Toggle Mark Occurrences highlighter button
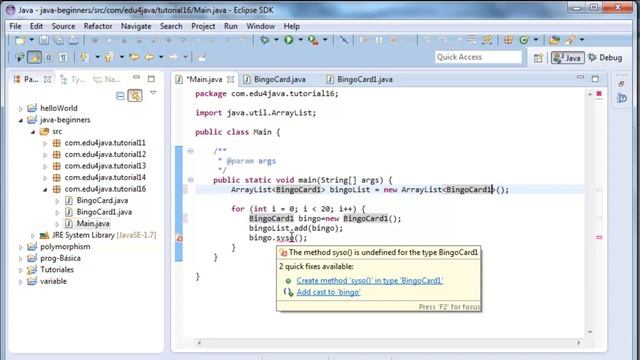 point(34,58)
